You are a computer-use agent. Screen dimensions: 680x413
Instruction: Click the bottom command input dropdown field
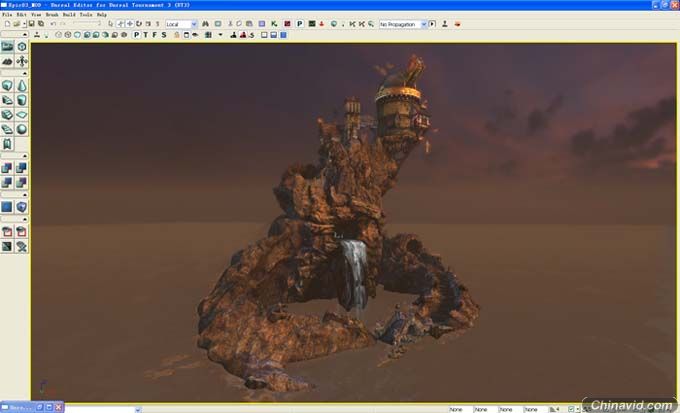pos(103,409)
